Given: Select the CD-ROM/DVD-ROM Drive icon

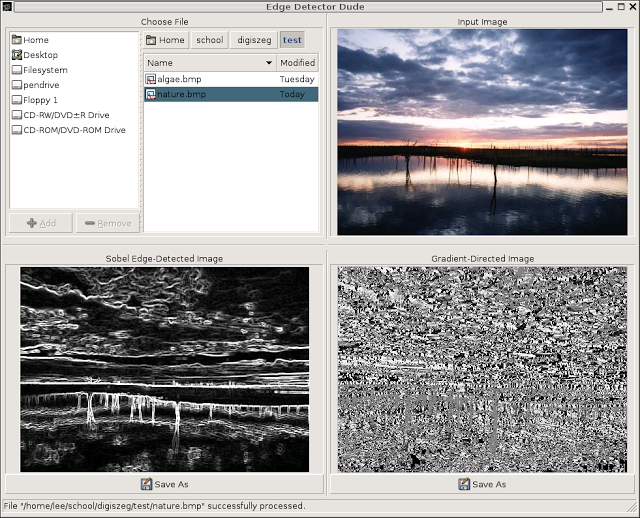Looking at the screenshot, I should [17, 130].
